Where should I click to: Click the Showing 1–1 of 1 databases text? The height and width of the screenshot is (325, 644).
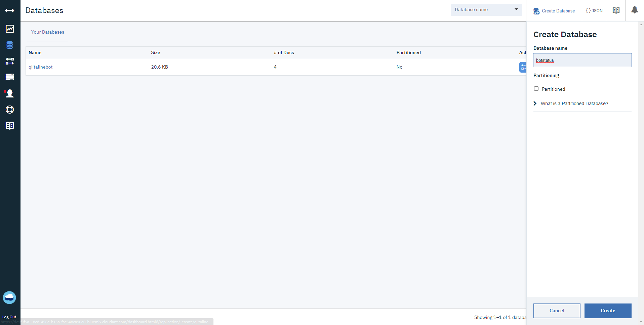pos(500,317)
